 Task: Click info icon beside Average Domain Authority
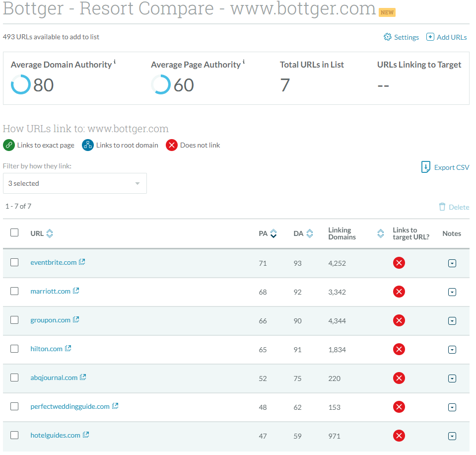[115, 62]
